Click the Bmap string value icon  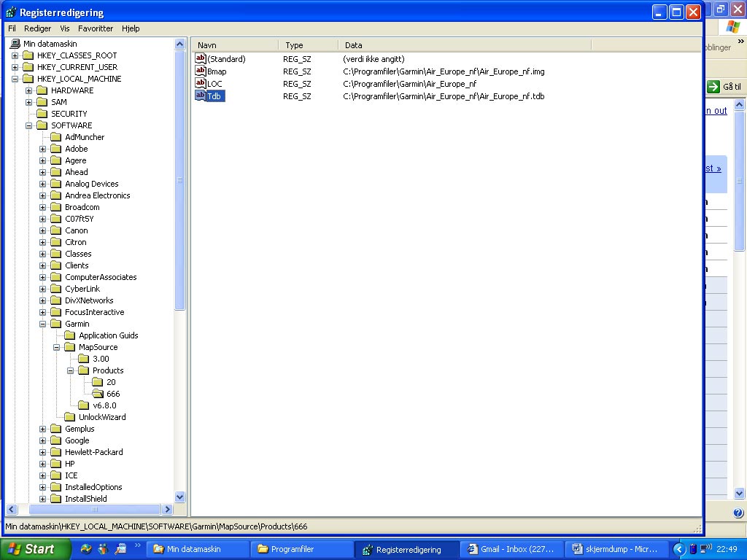coord(201,71)
